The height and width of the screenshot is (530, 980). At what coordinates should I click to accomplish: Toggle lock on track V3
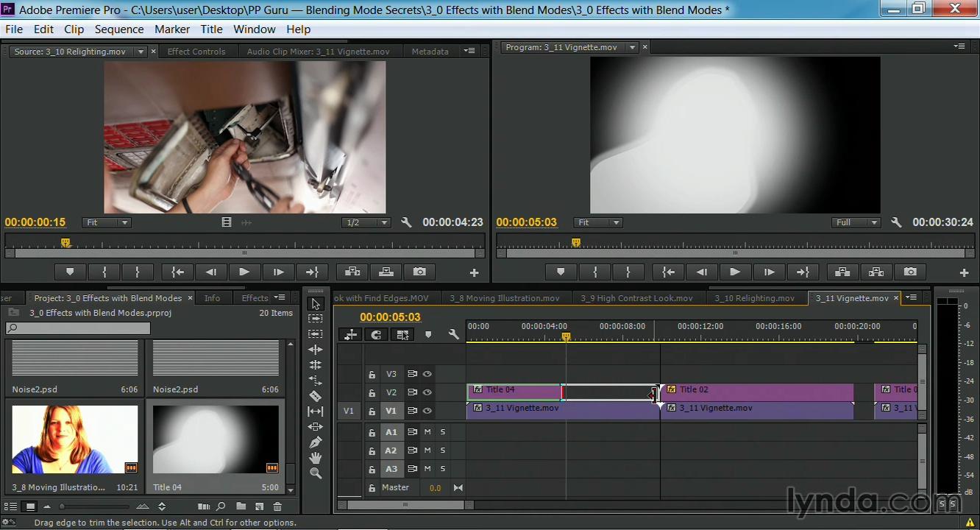[372, 375]
